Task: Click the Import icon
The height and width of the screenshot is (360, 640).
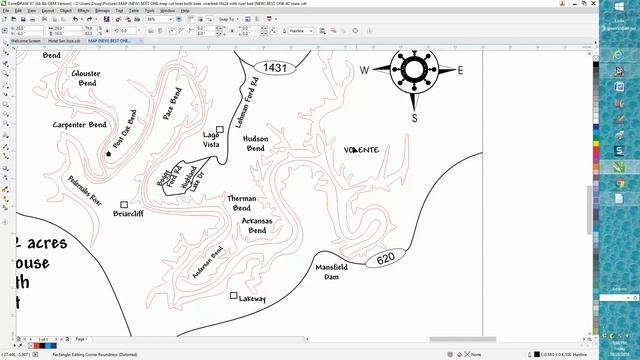Action: click(x=118, y=19)
